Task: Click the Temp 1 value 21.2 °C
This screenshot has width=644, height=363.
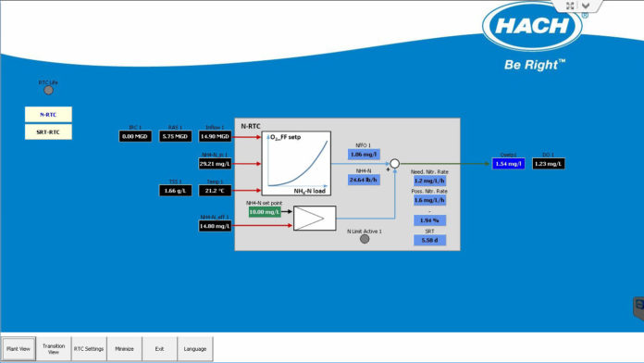Action: 216,191
